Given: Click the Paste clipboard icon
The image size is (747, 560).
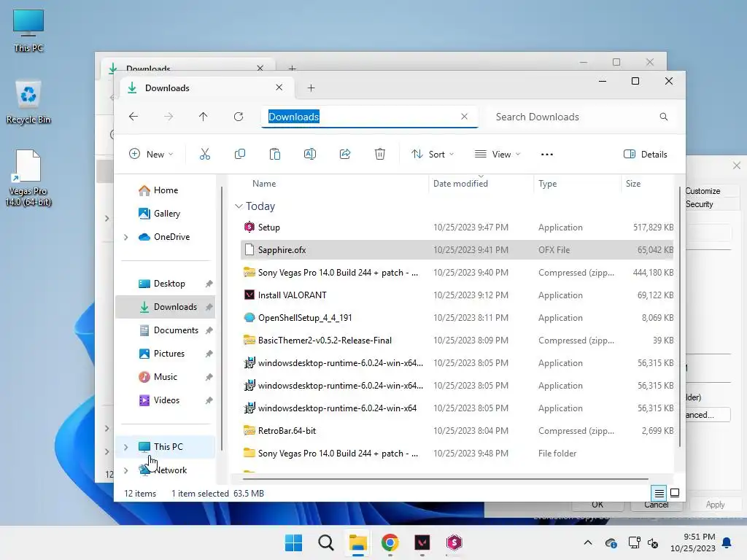Looking at the screenshot, I should pyautogui.click(x=275, y=155).
